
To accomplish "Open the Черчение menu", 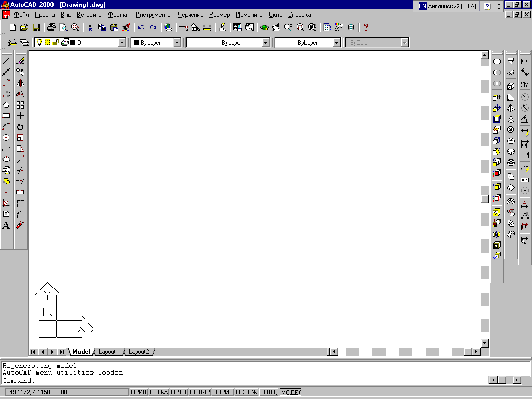I will pyautogui.click(x=190, y=15).
